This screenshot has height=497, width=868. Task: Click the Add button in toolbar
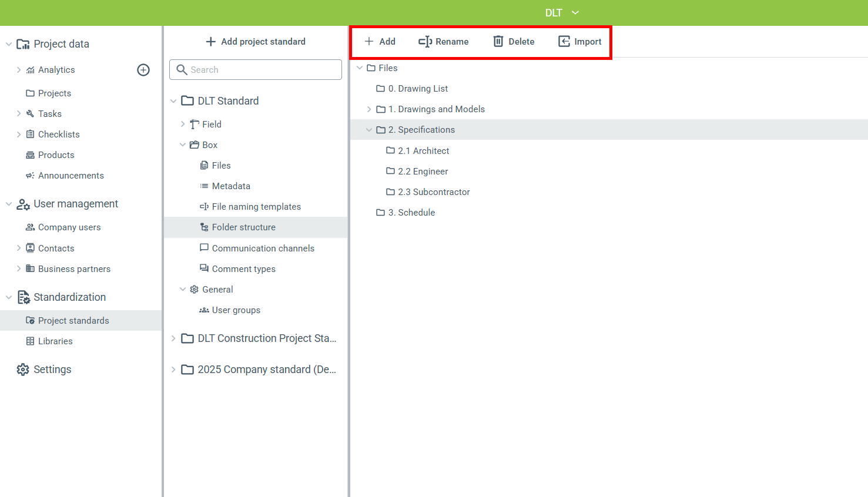point(380,42)
